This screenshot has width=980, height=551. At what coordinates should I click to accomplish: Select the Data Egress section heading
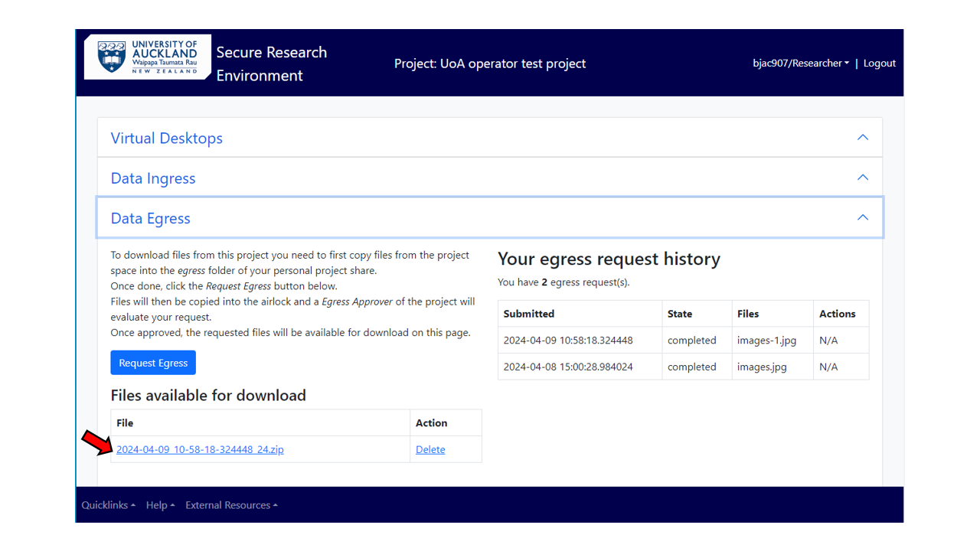(x=150, y=218)
